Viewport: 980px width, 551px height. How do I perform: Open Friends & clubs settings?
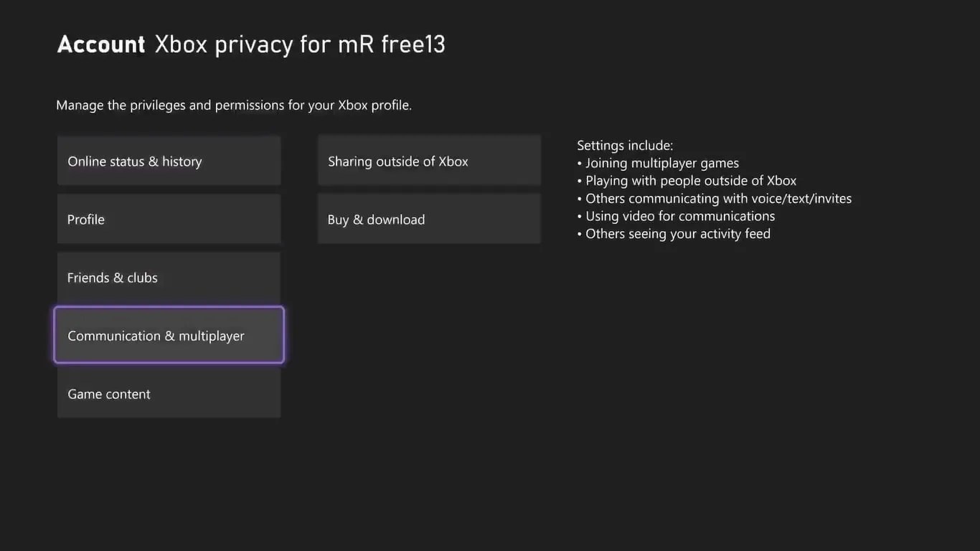(169, 277)
